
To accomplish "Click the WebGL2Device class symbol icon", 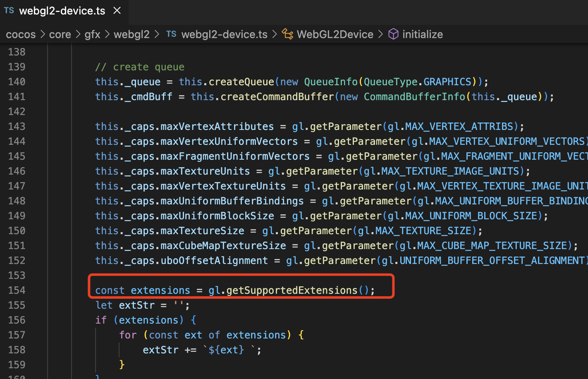I will click(287, 34).
